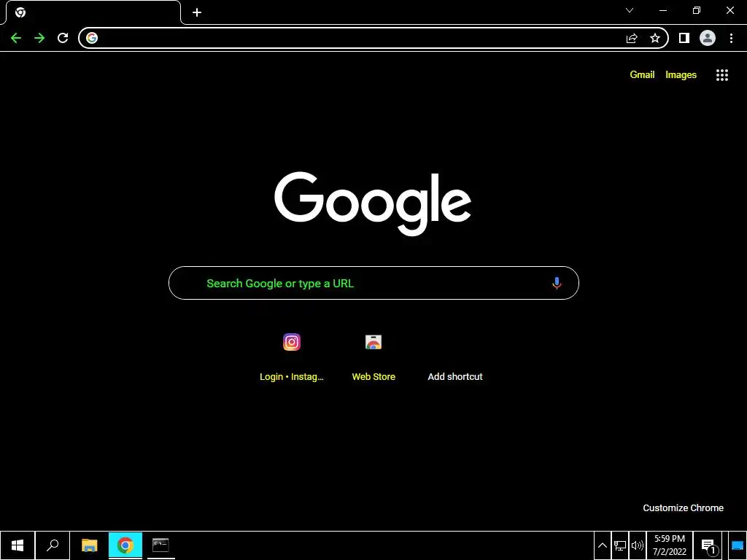This screenshot has width=747, height=560.
Task: Focus the Search Google or type a URL box
Action: (373, 283)
